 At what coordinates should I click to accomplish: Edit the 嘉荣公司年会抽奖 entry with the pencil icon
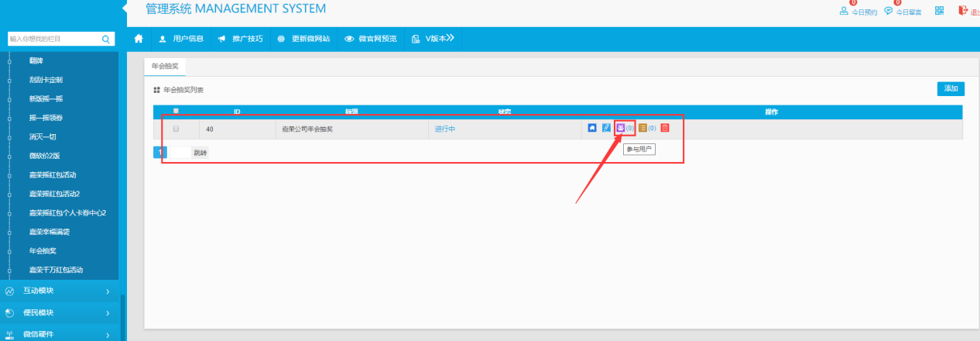[606, 128]
